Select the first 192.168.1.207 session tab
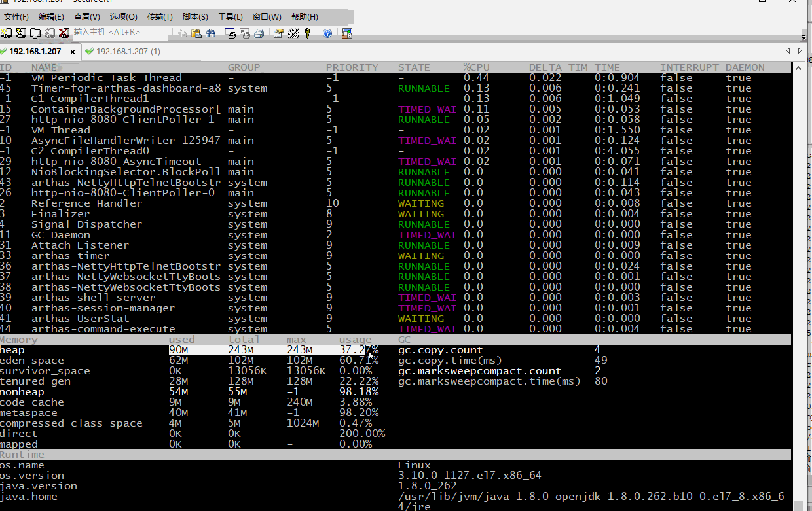812x511 pixels. coord(35,52)
